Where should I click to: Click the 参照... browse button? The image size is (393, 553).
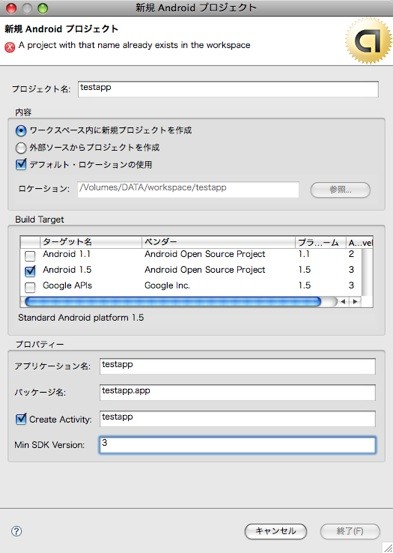[x=340, y=190]
